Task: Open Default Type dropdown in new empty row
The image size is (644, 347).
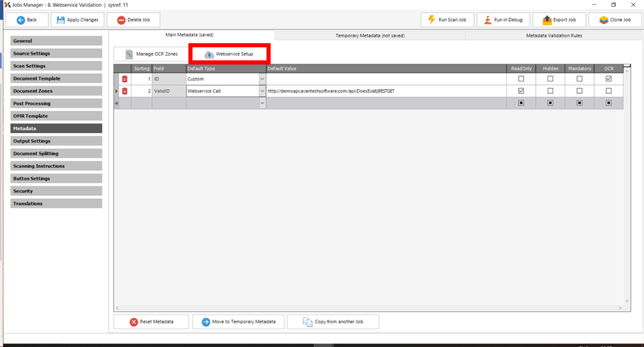Action: 262,103
